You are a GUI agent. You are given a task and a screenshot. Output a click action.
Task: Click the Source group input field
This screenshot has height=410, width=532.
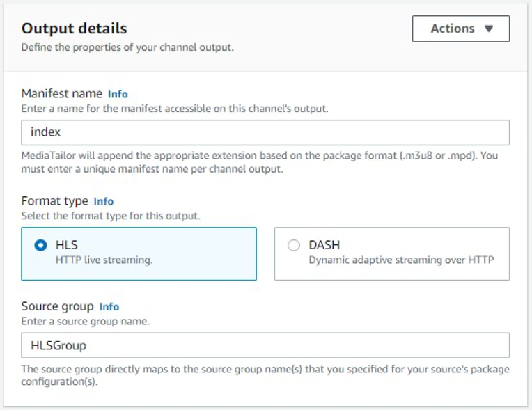tap(265, 345)
